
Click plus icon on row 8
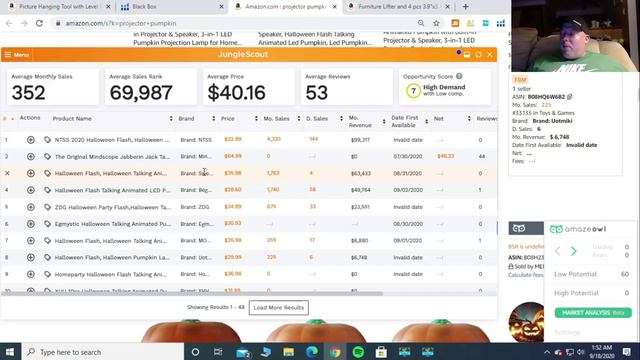31,258
